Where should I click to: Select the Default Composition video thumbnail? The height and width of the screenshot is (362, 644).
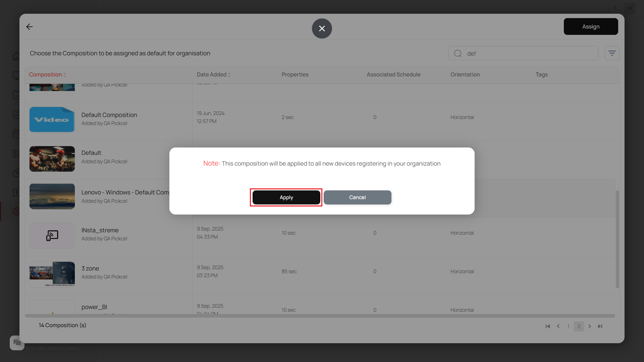[52, 119]
